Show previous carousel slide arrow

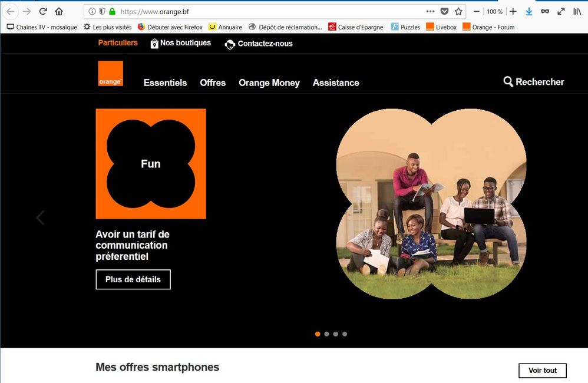41,217
